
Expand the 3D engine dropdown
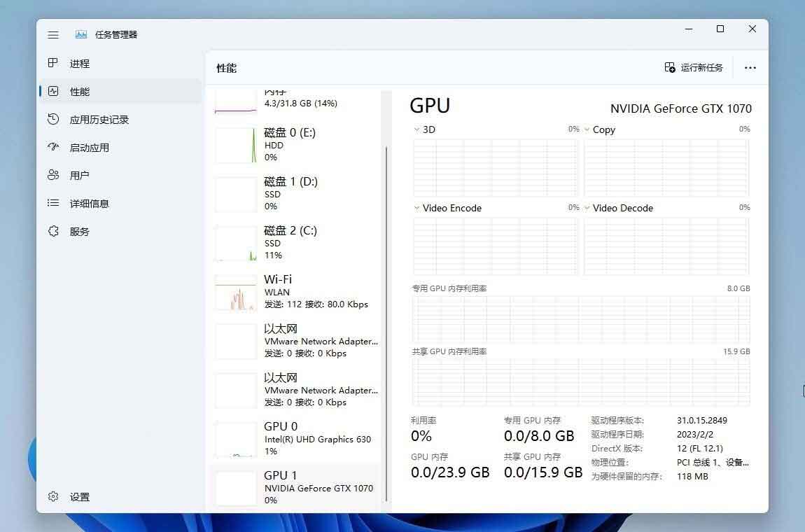[x=417, y=129]
